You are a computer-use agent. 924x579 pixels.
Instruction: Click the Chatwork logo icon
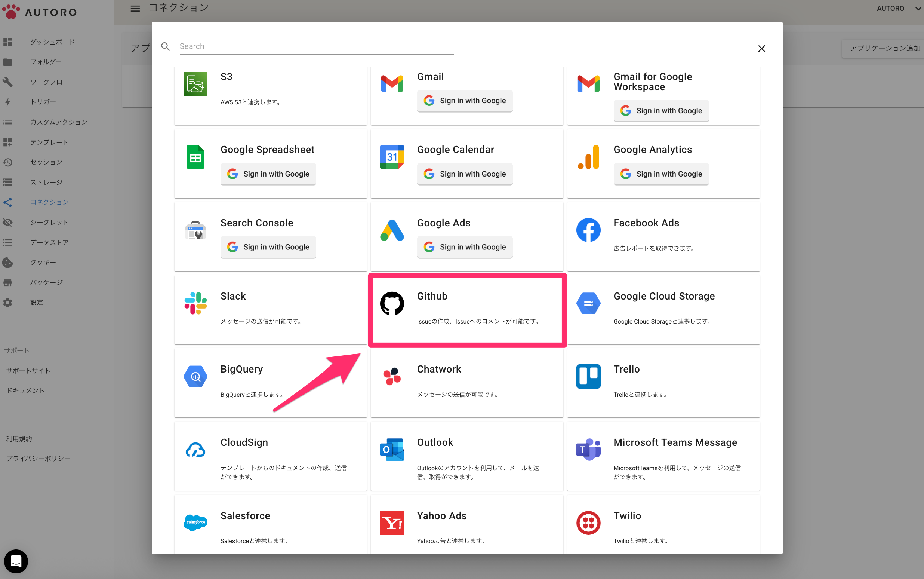click(x=392, y=376)
